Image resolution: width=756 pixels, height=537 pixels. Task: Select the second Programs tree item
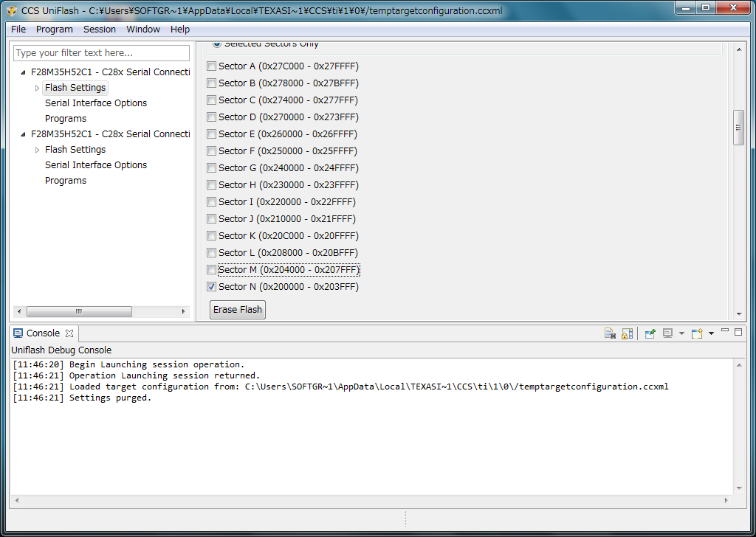click(66, 181)
